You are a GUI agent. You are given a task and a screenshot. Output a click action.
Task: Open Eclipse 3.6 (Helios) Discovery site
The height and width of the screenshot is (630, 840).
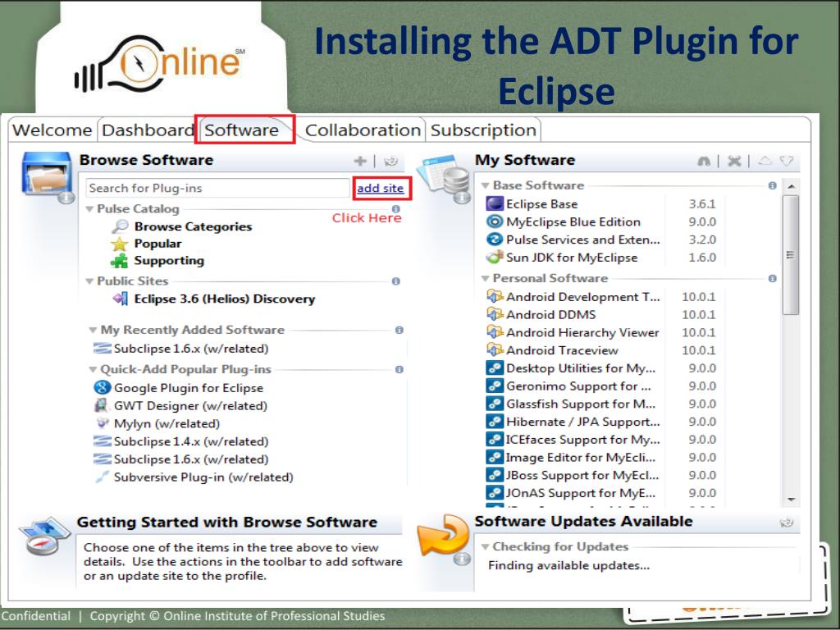(225, 299)
